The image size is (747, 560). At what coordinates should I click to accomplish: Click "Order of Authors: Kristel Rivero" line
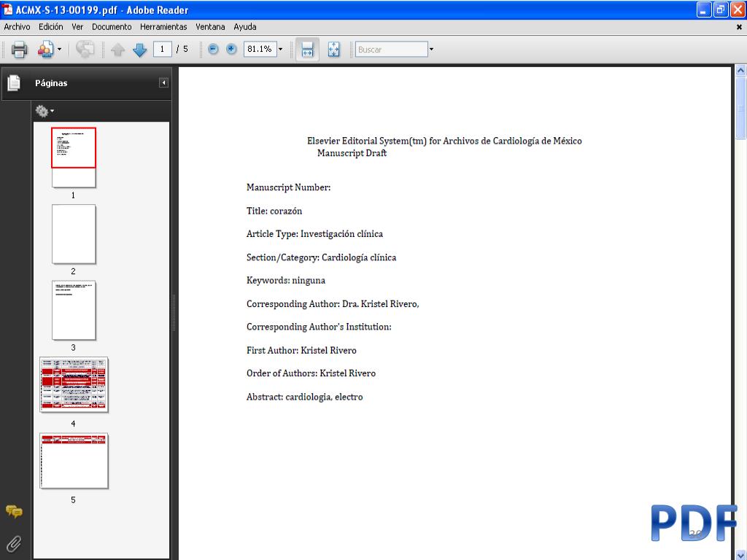pyautogui.click(x=311, y=373)
